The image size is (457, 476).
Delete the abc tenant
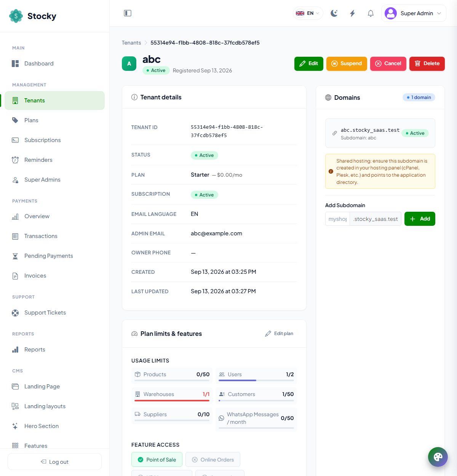427,64
